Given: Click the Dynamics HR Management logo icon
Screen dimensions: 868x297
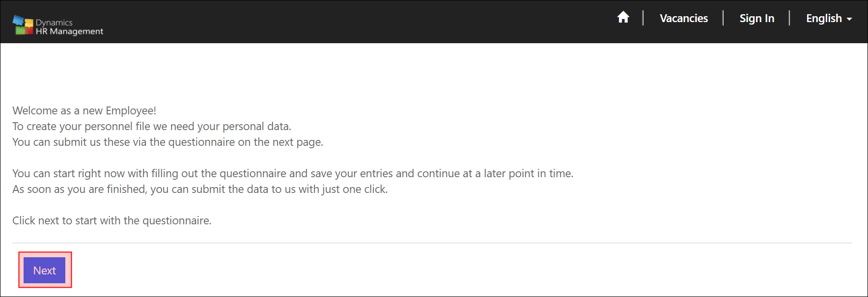Looking at the screenshot, I should [x=23, y=25].
